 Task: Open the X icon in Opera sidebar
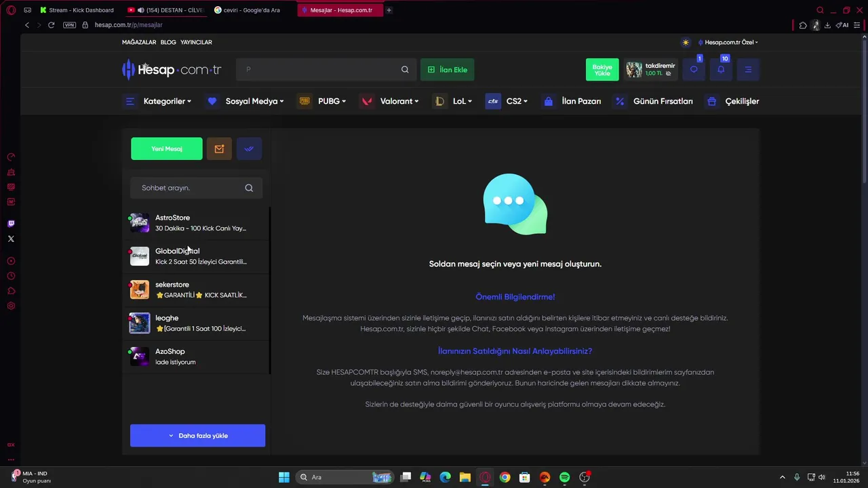[x=11, y=239]
